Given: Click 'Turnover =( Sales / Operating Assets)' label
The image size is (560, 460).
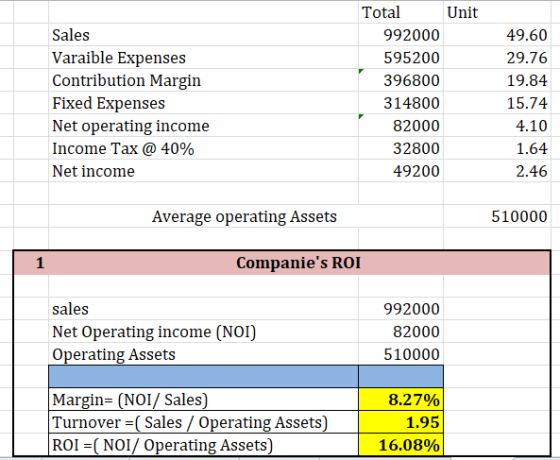Looking at the screenshot, I should (204, 422).
